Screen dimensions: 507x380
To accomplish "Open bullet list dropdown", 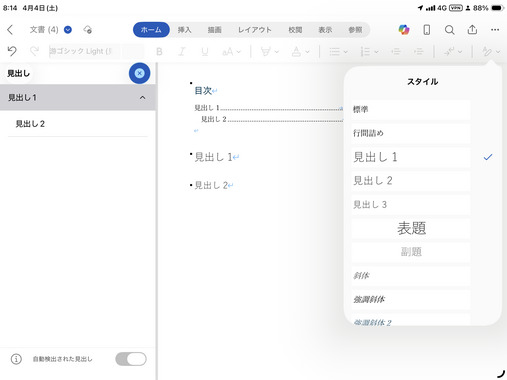I will 338,51.
